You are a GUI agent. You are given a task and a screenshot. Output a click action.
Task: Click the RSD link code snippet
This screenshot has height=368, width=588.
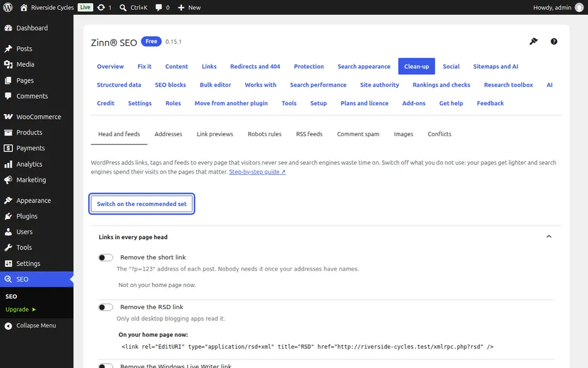[307, 347]
